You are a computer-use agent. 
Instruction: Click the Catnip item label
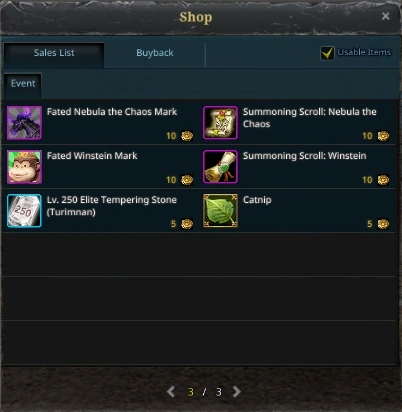click(257, 200)
